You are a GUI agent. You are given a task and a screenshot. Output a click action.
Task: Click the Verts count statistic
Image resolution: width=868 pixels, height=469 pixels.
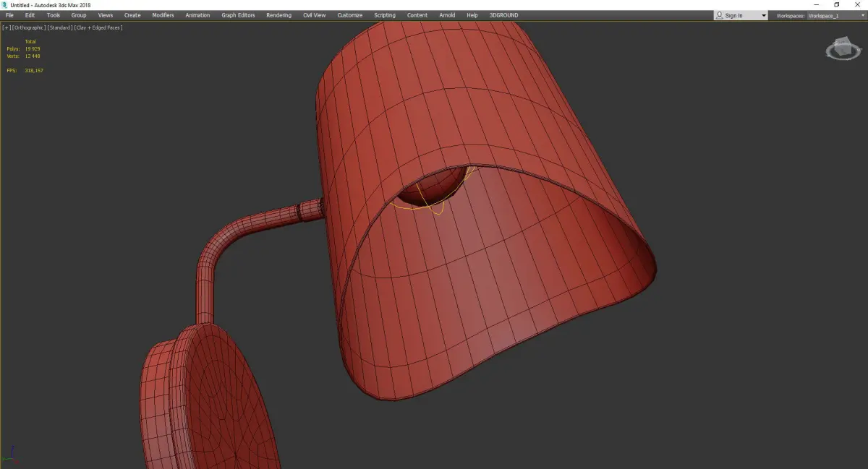[23, 56]
